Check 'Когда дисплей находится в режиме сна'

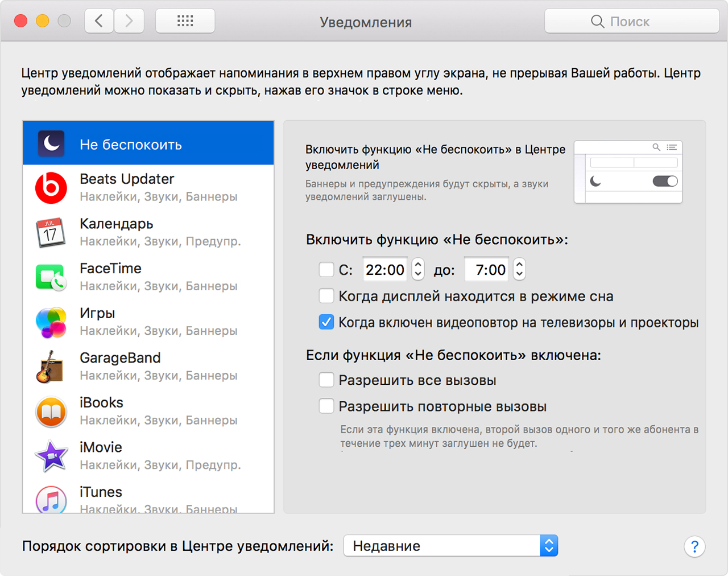coord(326,296)
